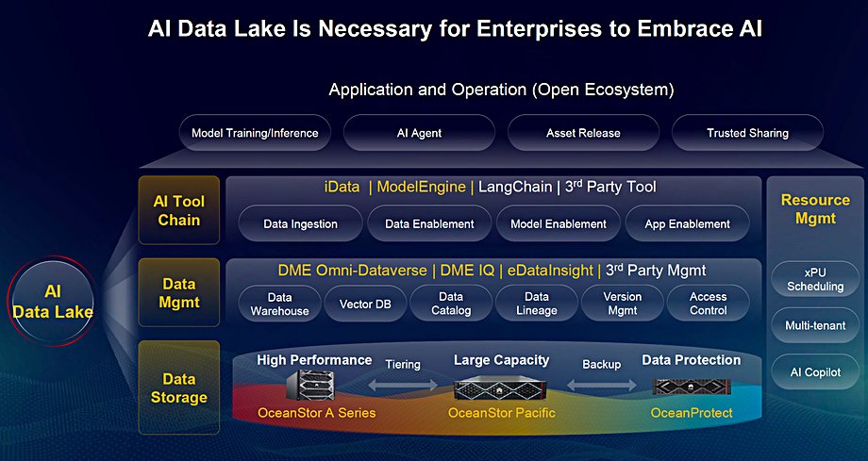Click the Application and Operation heading
Image resolution: width=868 pixels, height=461 pixels.
[502, 90]
